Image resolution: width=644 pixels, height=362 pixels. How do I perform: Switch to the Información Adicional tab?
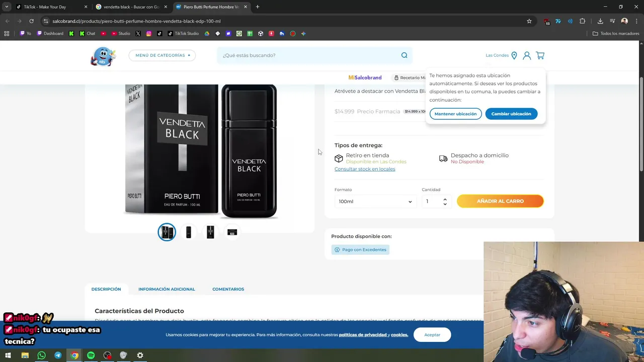[x=167, y=289]
